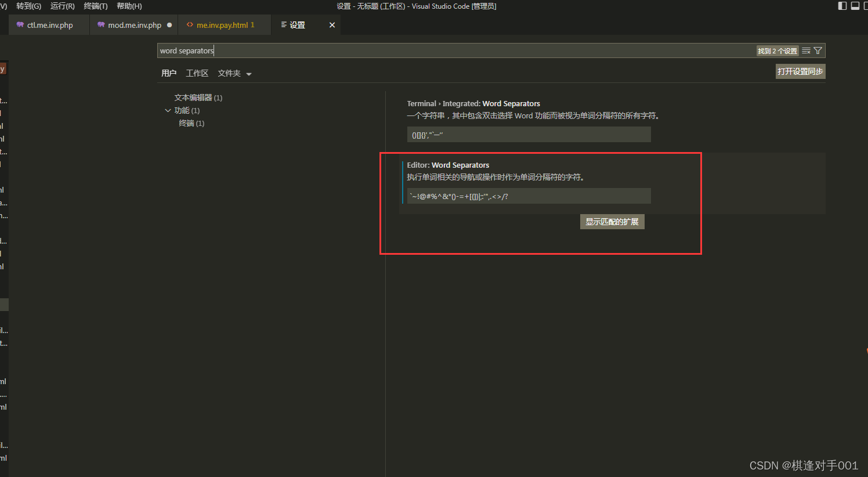Select 文本编辑器 (1) in the settings tree

(198, 97)
